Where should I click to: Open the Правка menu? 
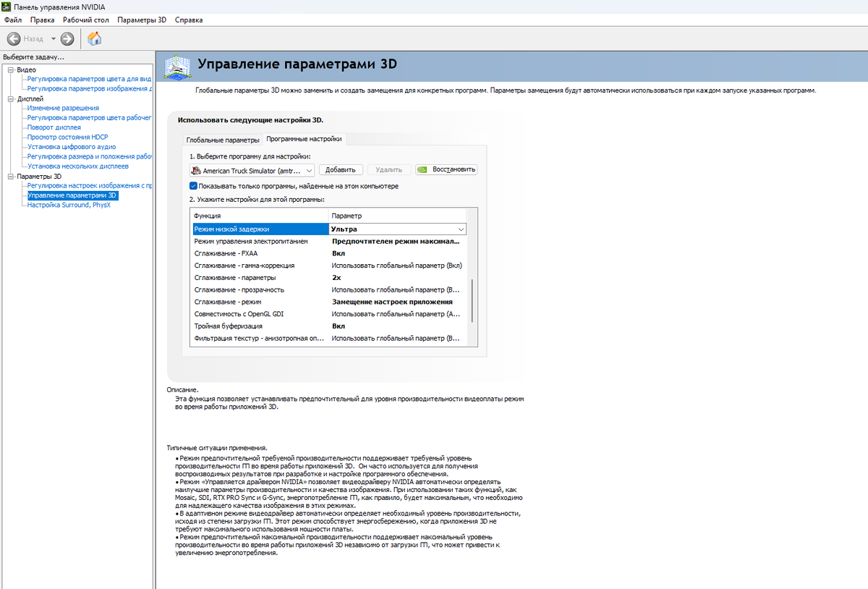(42, 20)
